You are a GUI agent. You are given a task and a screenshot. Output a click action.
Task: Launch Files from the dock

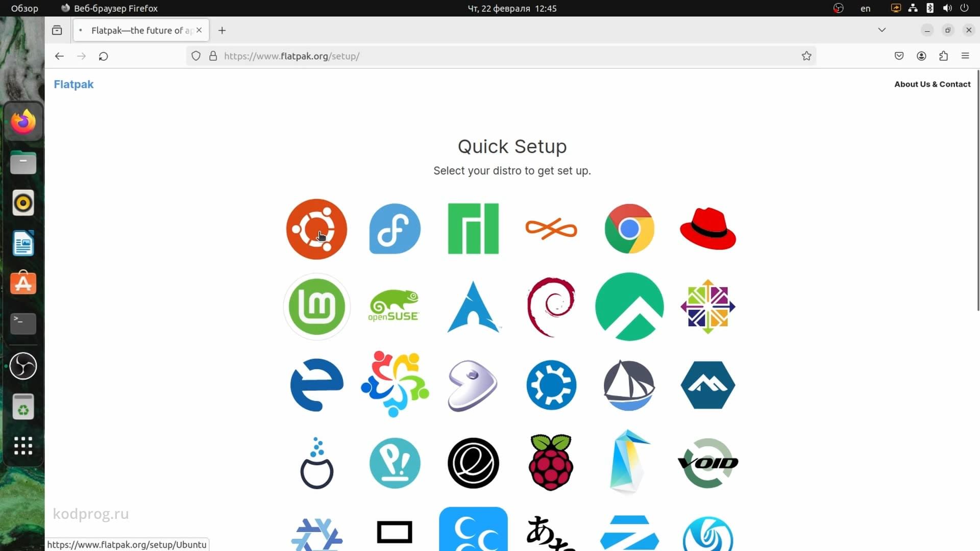pos(23,162)
